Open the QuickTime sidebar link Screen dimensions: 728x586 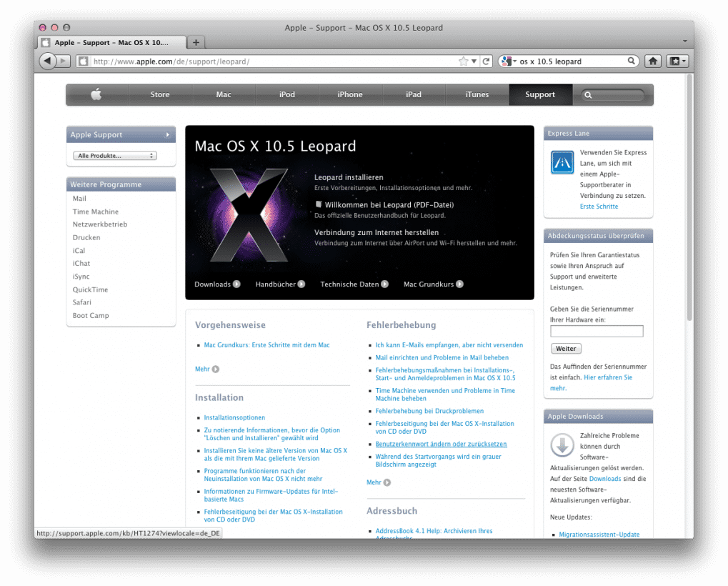[x=90, y=289]
